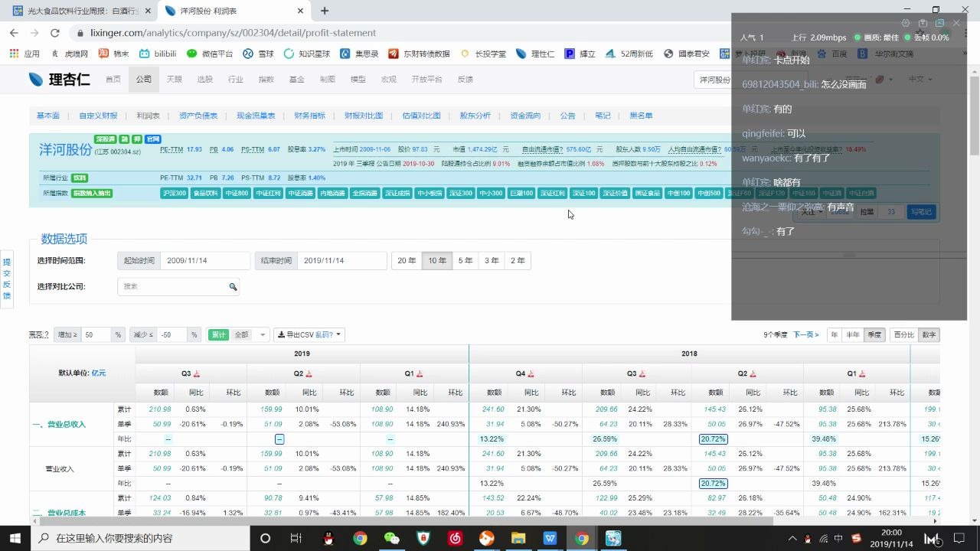
Task: Click 起始时间 date field
Action: tap(205, 260)
